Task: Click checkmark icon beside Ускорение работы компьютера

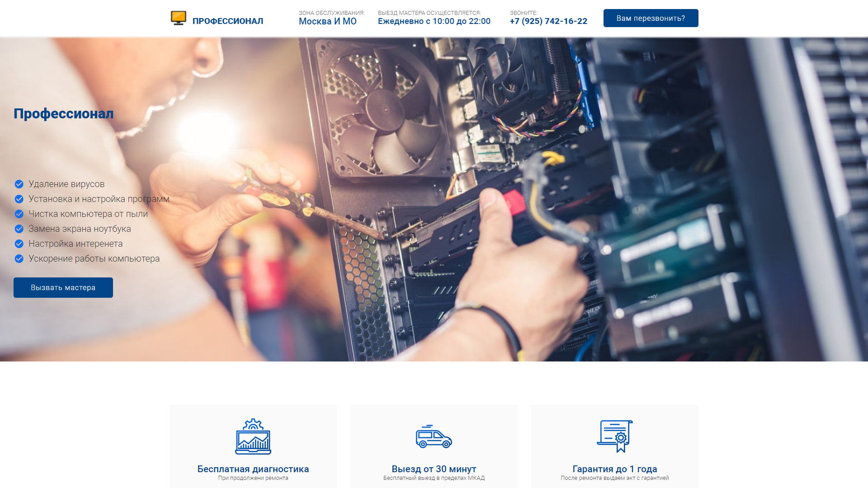Action: pos(19,258)
